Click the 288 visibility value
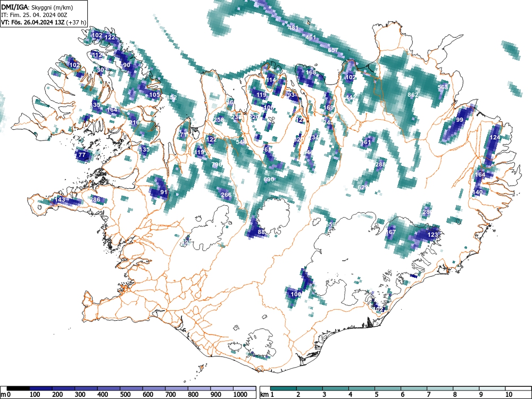This screenshot has height=399, width=532. (381, 164)
